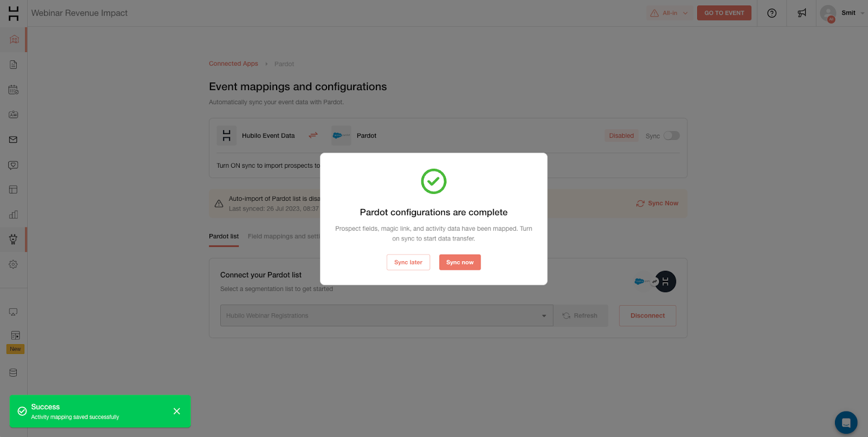Open the chat support bubble icon
Image resolution: width=868 pixels, height=437 pixels.
846,422
